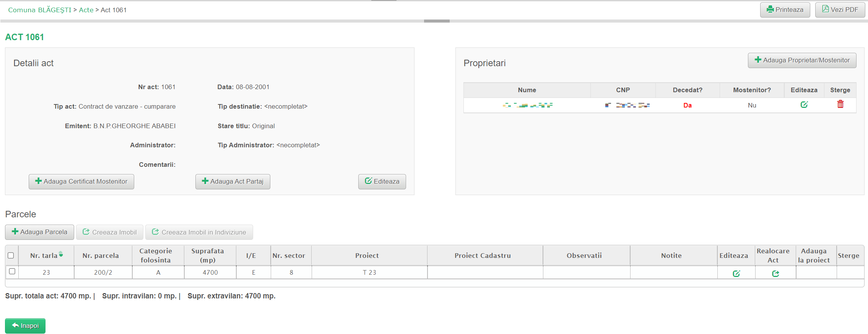
Task: Click the Adauga Proprietar/Mostenitor button
Action: pos(802,60)
